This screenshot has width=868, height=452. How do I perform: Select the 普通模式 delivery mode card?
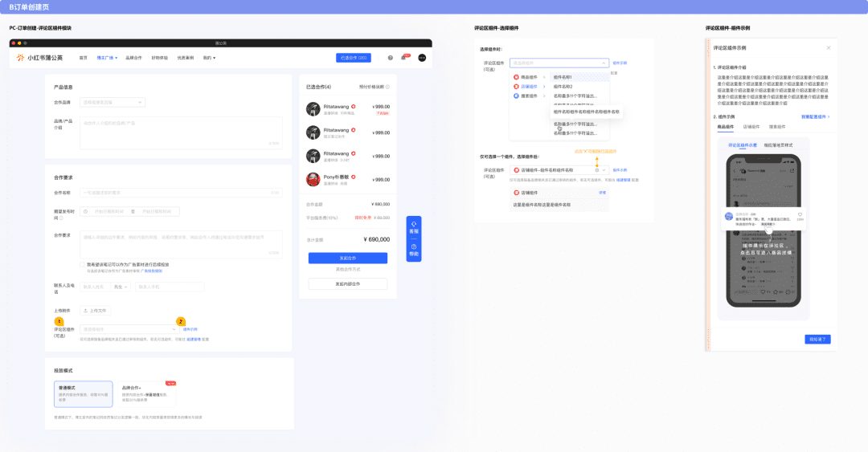pyautogui.click(x=83, y=394)
